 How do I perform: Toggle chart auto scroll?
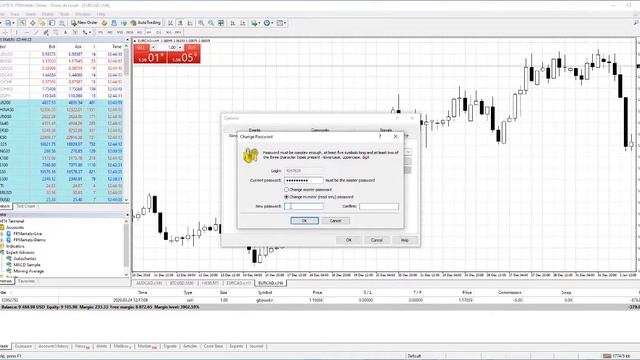coord(232,23)
